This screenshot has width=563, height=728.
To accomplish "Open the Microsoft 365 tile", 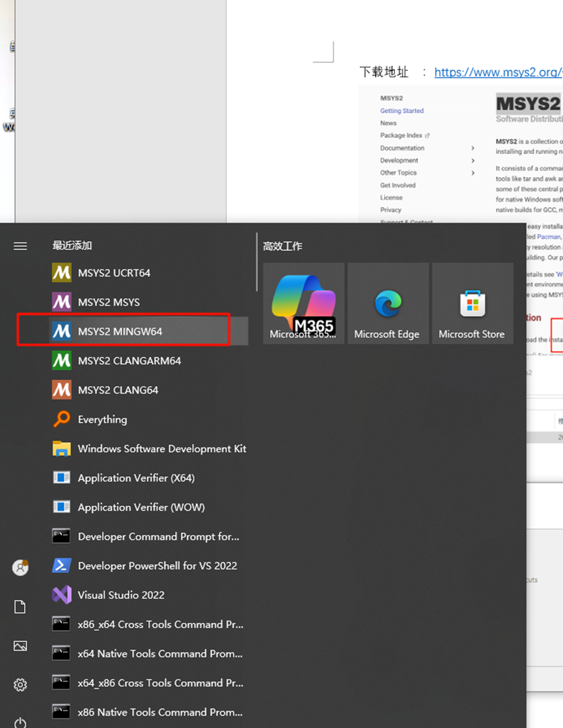I will (303, 303).
